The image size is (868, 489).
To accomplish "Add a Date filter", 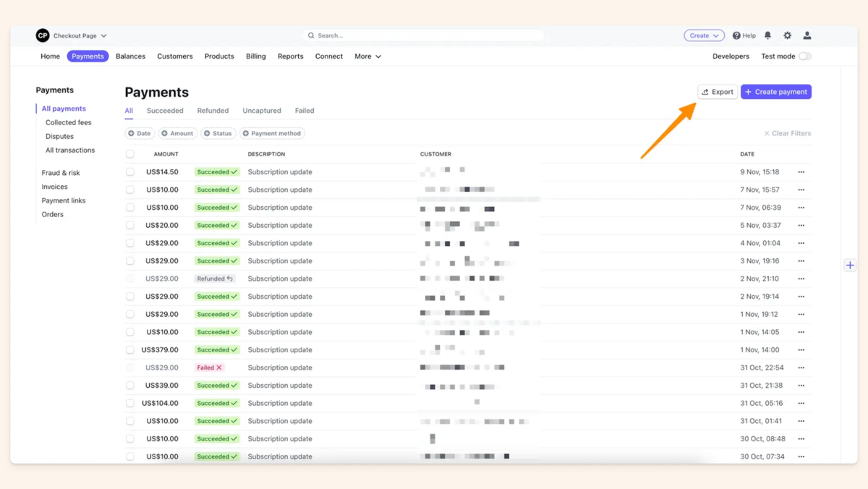I will (x=139, y=133).
